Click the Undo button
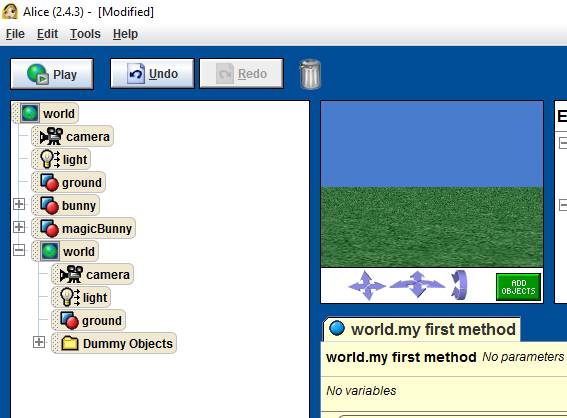567x418 pixels. coord(152,74)
